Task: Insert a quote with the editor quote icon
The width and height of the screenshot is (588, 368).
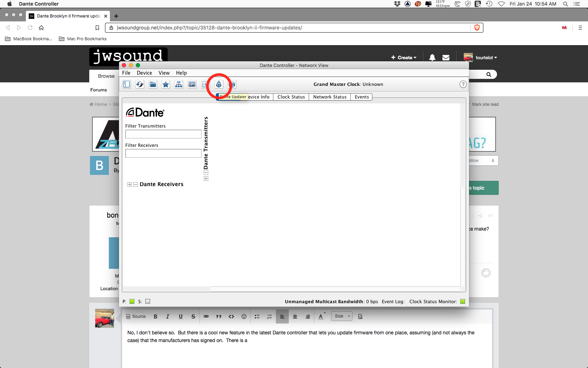Action: [x=219, y=316]
